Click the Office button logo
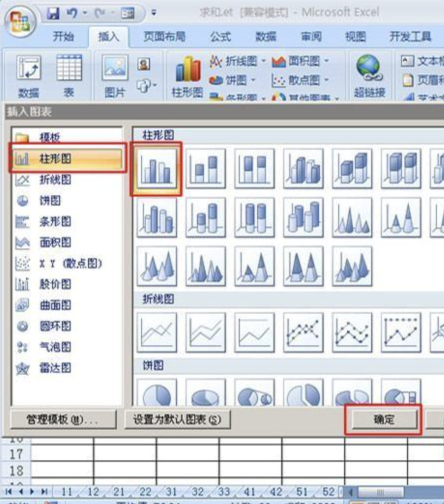The image size is (444, 504). [x=20, y=22]
